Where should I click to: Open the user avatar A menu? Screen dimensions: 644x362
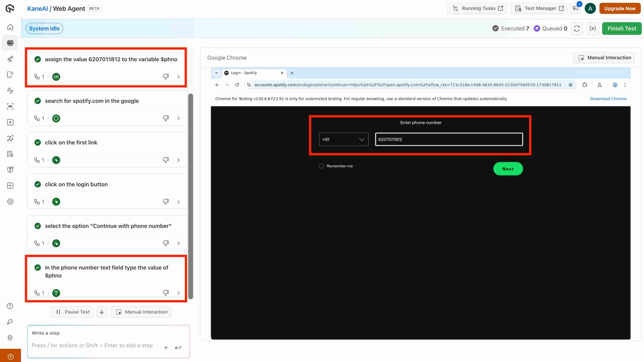pyautogui.click(x=590, y=9)
